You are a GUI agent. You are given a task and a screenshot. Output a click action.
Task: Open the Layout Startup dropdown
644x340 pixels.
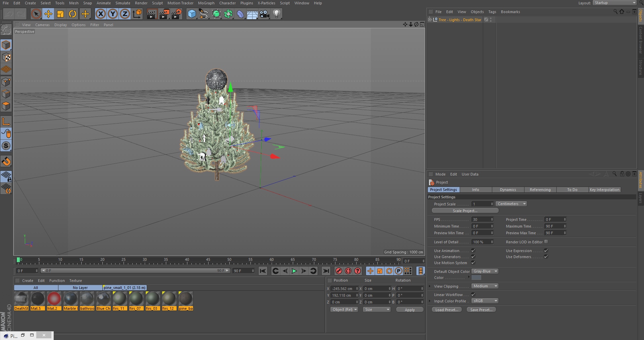(x=614, y=3)
